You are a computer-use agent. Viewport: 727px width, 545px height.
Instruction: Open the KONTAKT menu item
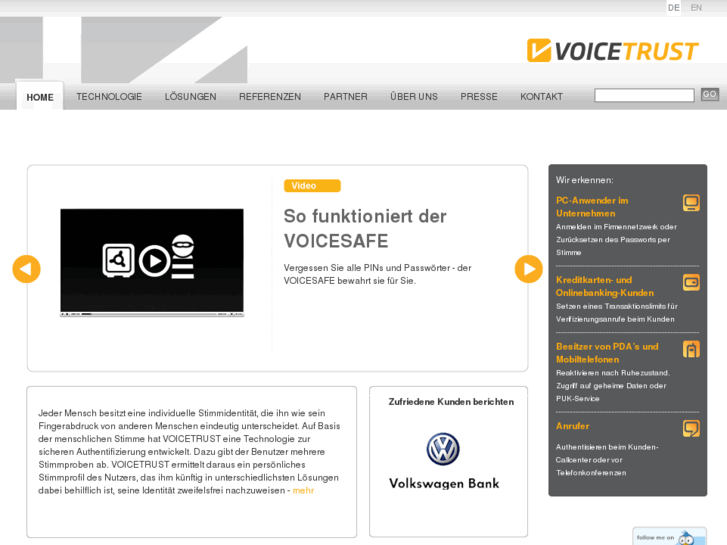[x=542, y=96]
